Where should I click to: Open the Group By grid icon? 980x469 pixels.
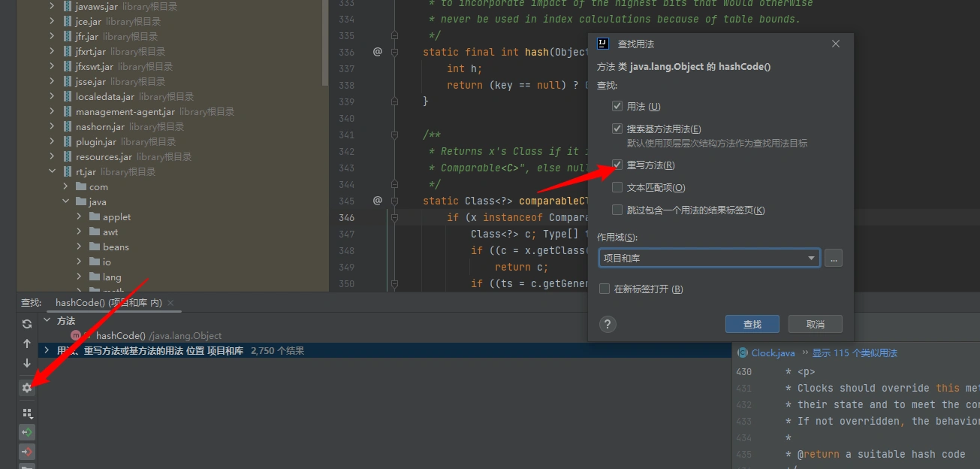pos(27,413)
